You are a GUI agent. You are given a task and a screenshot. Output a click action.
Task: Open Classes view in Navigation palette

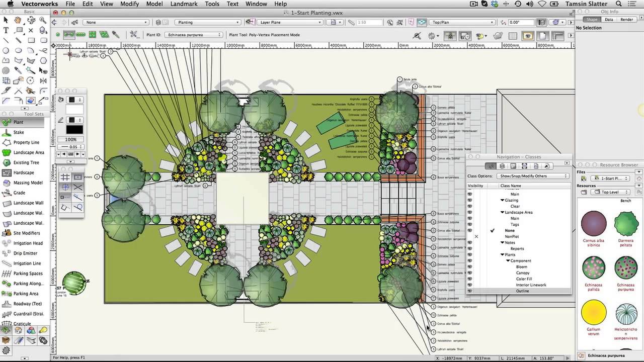click(x=491, y=166)
